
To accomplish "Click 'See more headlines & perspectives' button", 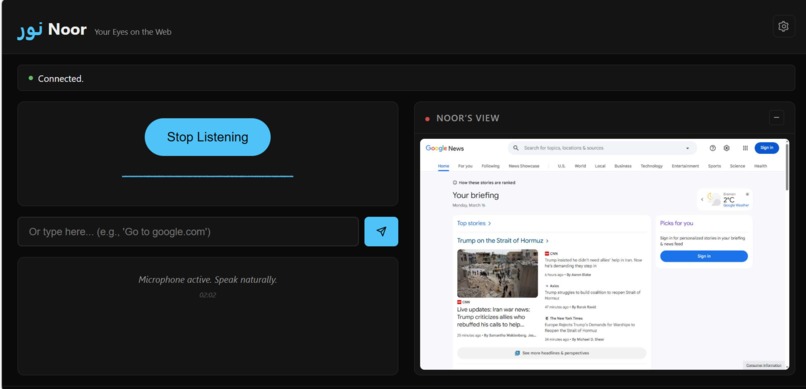I will tap(551, 353).
